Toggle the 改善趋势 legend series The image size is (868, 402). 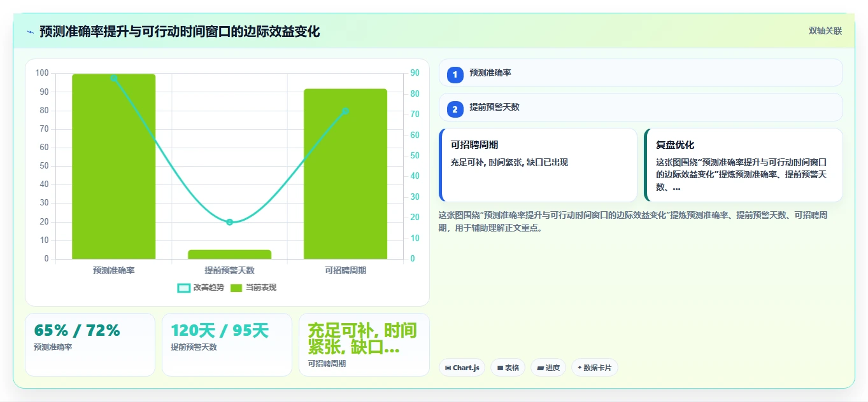click(201, 288)
